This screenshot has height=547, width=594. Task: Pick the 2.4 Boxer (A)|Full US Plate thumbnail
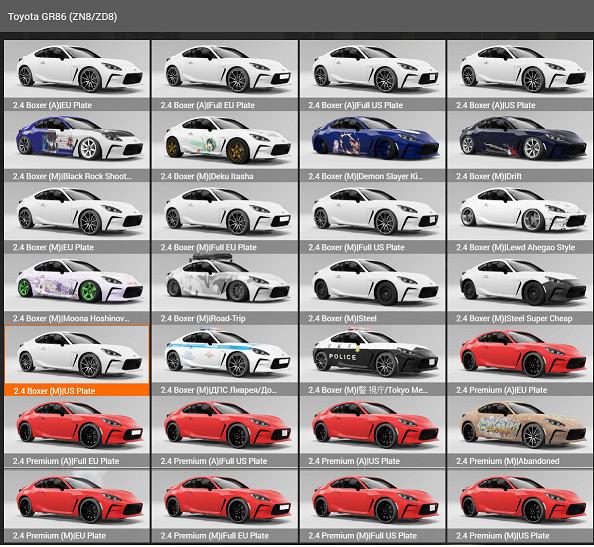pyautogui.click(x=372, y=75)
